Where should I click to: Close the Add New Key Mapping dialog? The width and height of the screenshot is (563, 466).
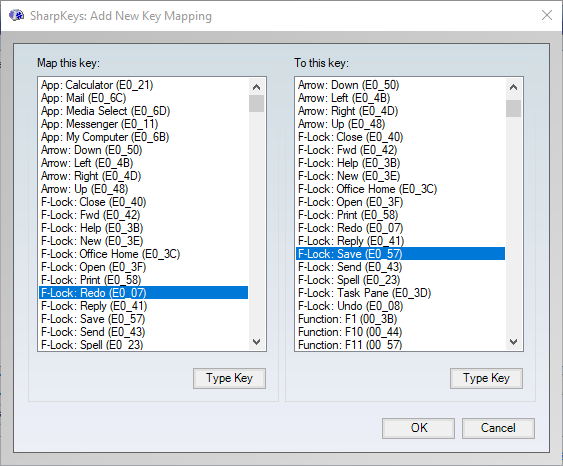point(547,15)
